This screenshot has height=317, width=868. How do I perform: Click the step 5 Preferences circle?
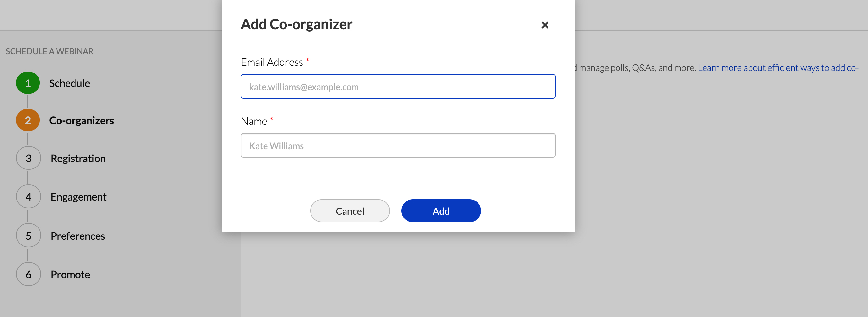pos(28,235)
